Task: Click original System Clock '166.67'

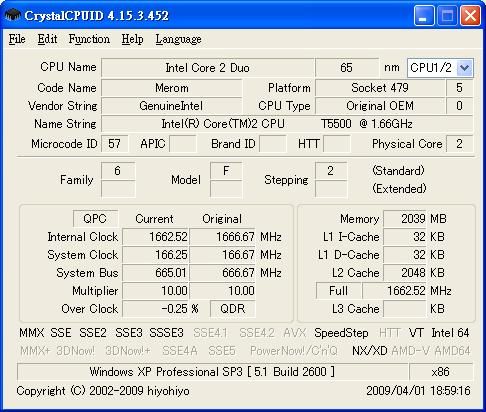Action: (x=222, y=255)
